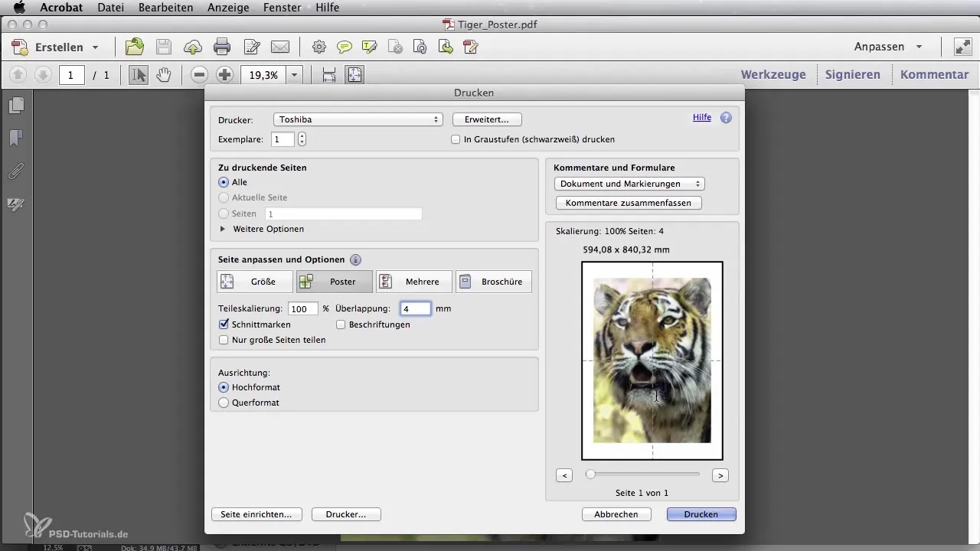
Task: Click the email envelope icon
Action: pyautogui.click(x=280, y=47)
